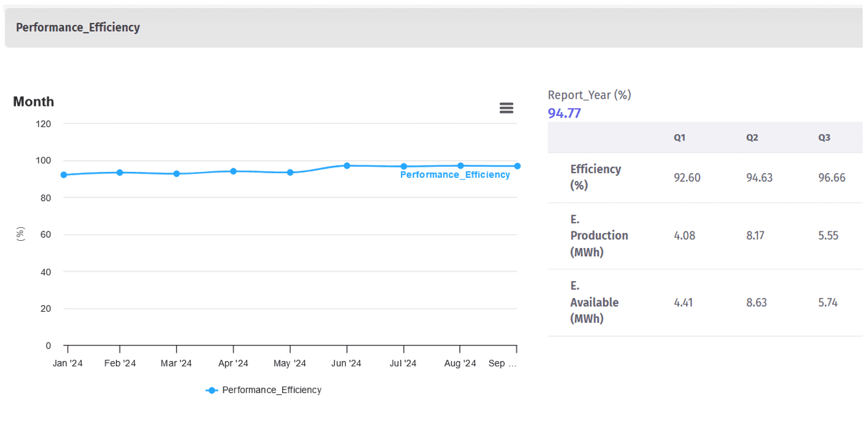Pick the Apr '24 data point marker
This screenshot has width=868, height=427.
(x=233, y=171)
